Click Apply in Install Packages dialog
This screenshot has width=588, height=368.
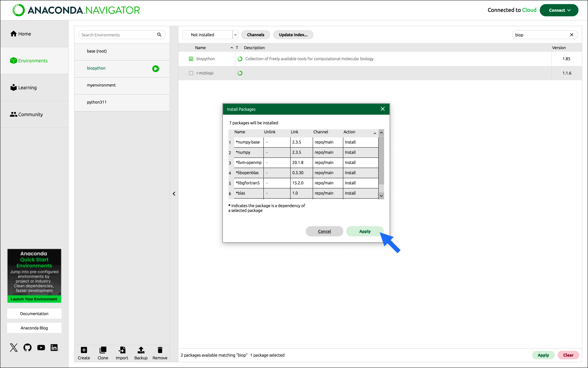pos(365,231)
